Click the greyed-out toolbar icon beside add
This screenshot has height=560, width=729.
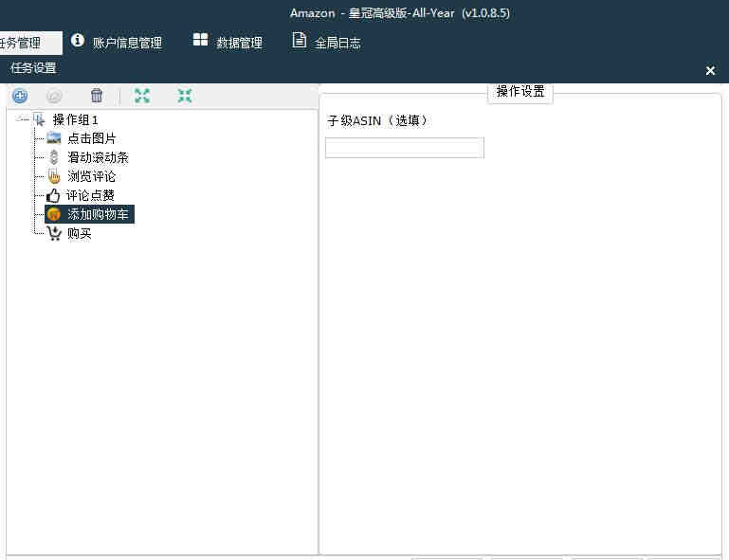[54, 97]
